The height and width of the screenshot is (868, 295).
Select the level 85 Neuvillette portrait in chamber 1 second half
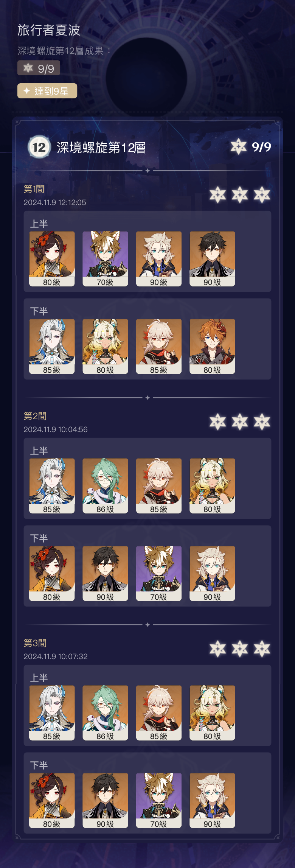52,347
